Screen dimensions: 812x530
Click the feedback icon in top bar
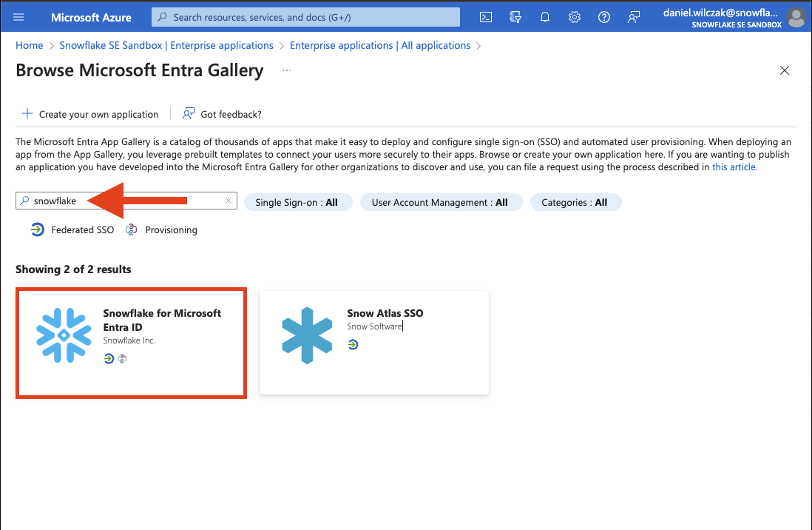634,17
